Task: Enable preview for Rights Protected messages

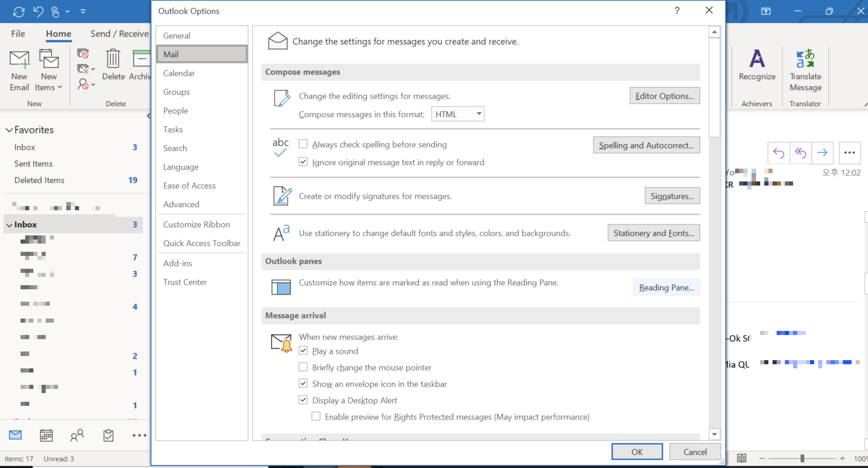Action: [x=316, y=416]
